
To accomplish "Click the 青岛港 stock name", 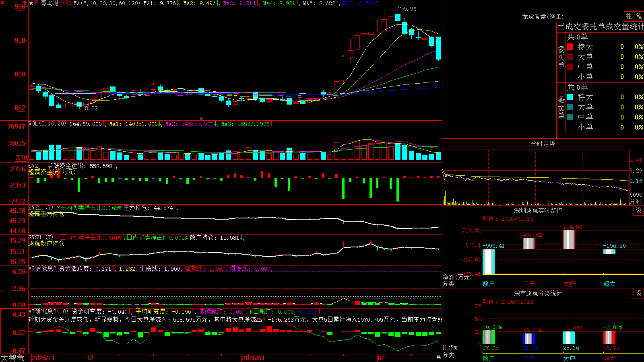I will tap(50, 3).
